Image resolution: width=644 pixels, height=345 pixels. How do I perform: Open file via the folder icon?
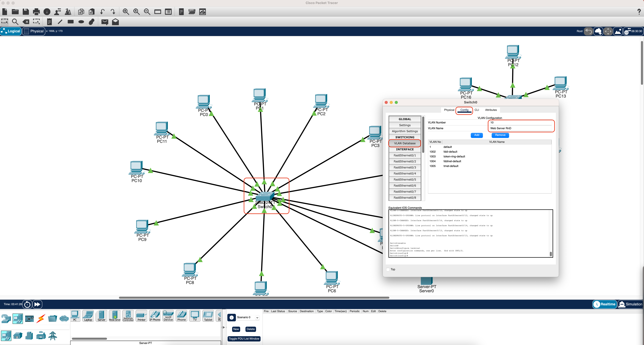pyautogui.click(x=15, y=12)
